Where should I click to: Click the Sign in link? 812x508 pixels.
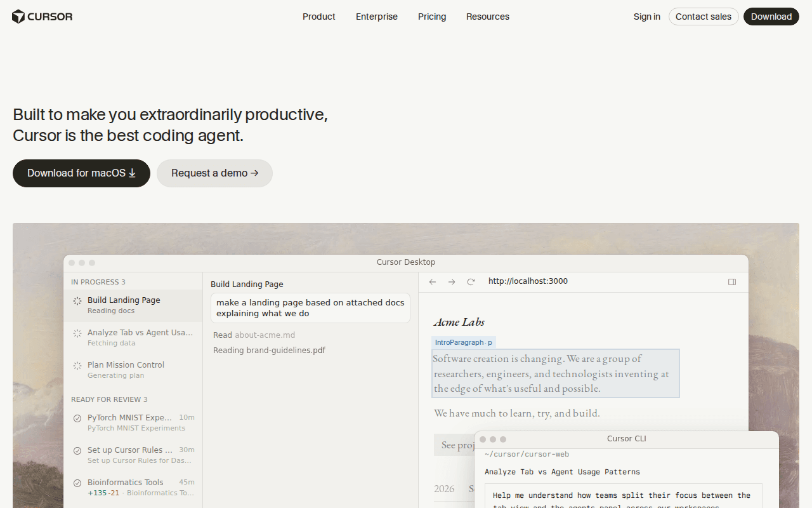point(646,17)
